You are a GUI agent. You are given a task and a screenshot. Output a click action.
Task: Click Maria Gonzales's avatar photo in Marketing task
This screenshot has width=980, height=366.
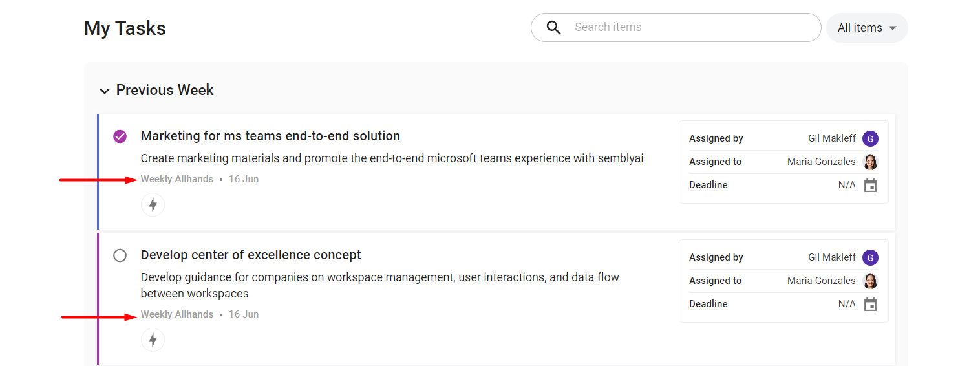(871, 162)
